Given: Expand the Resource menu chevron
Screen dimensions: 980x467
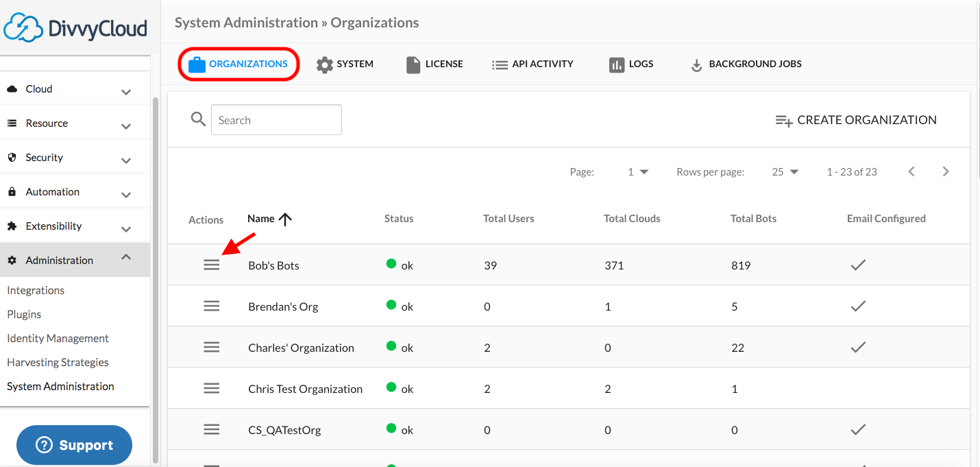Looking at the screenshot, I should click(x=126, y=126).
